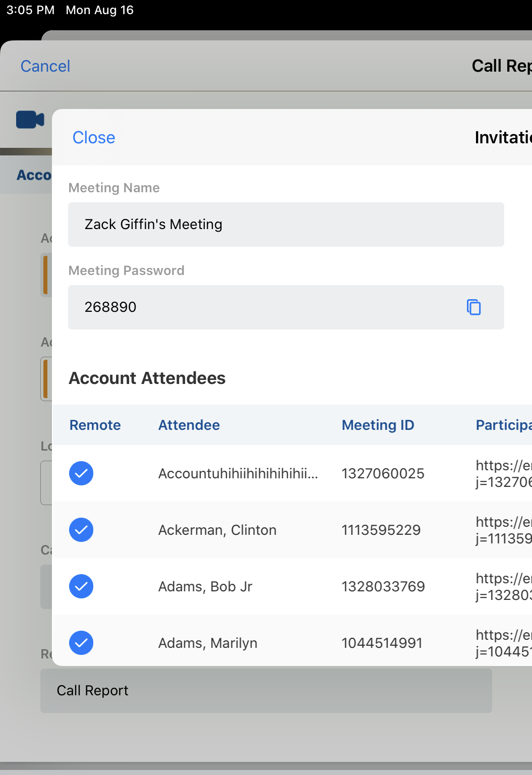The image size is (532, 775).
Task: Edit the Meeting Name field
Action: (286, 225)
